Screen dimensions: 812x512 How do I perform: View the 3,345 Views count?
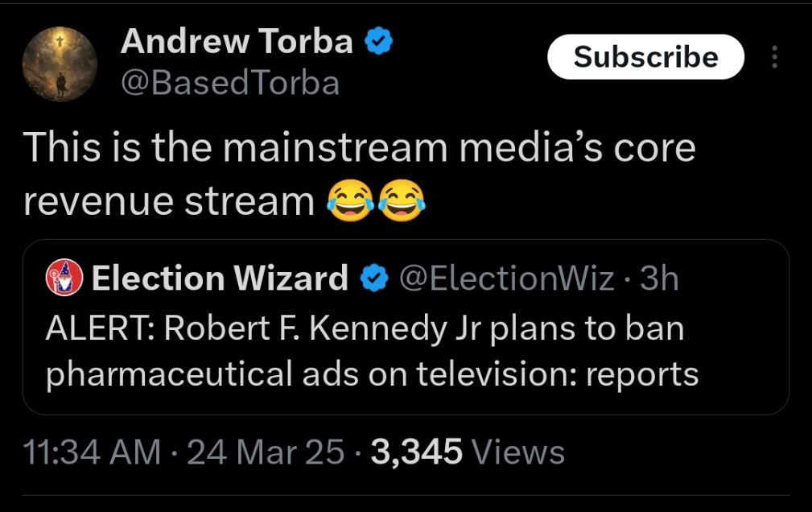click(x=468, y=452)
